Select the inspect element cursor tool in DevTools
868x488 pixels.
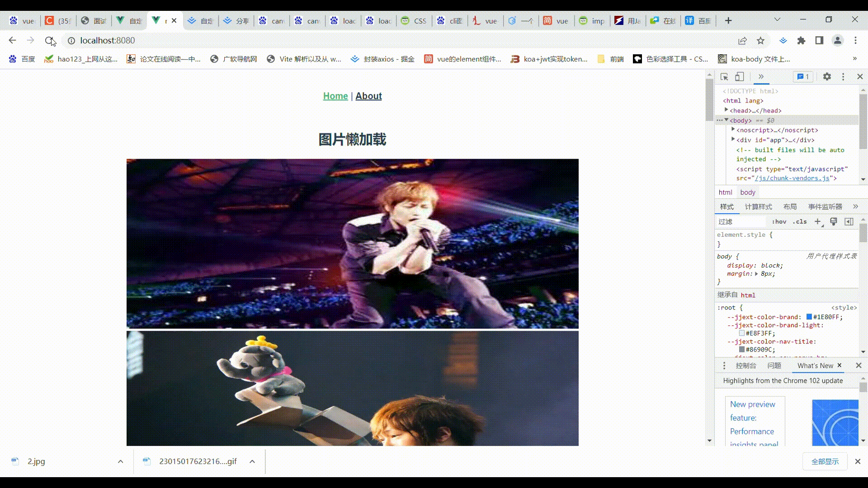pos(724,77)
